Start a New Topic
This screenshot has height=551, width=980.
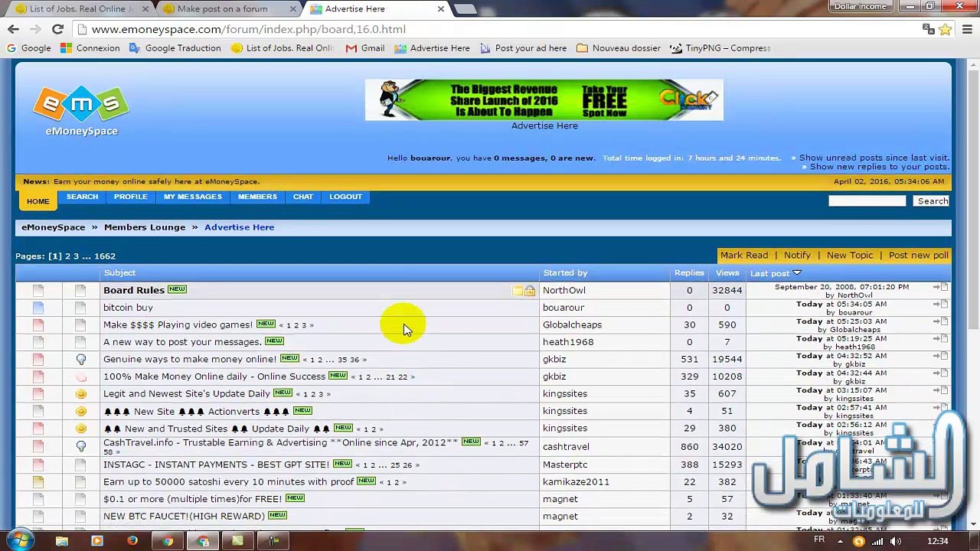point(850,255)
